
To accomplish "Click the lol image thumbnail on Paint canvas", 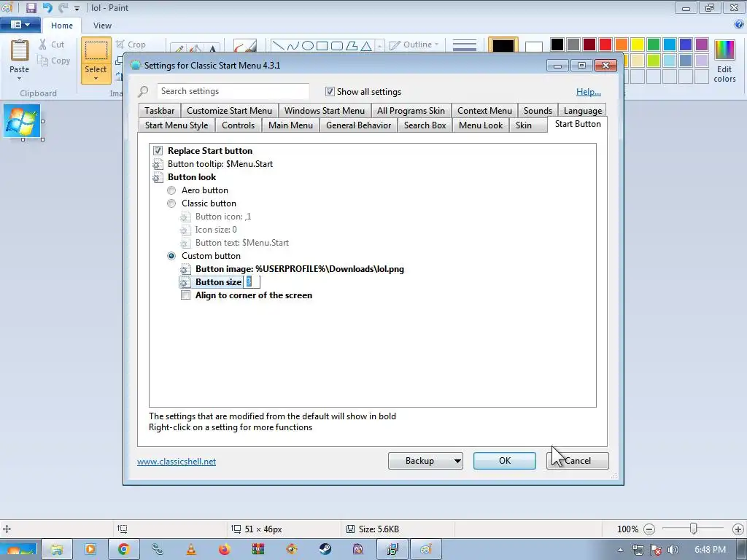I will 22,121.
